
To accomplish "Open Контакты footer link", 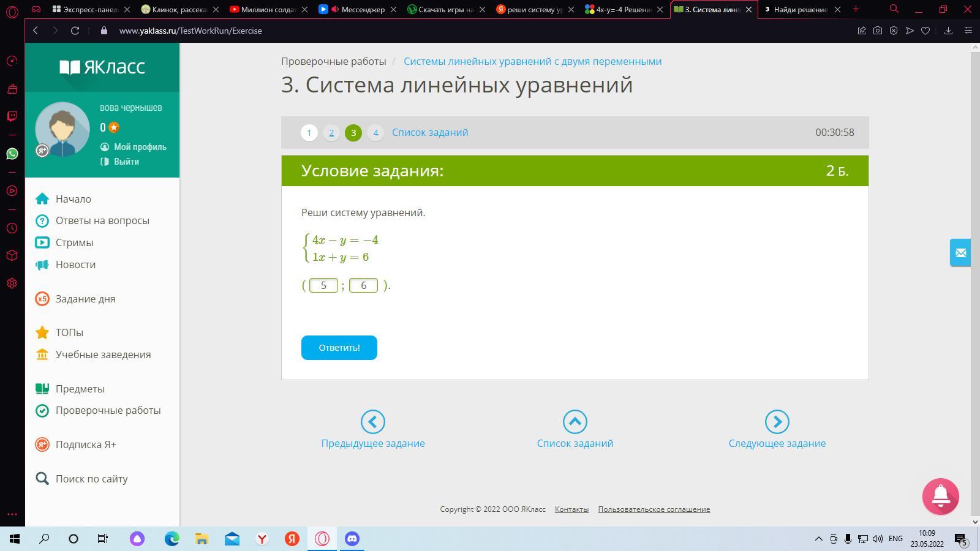I will 571,509.
